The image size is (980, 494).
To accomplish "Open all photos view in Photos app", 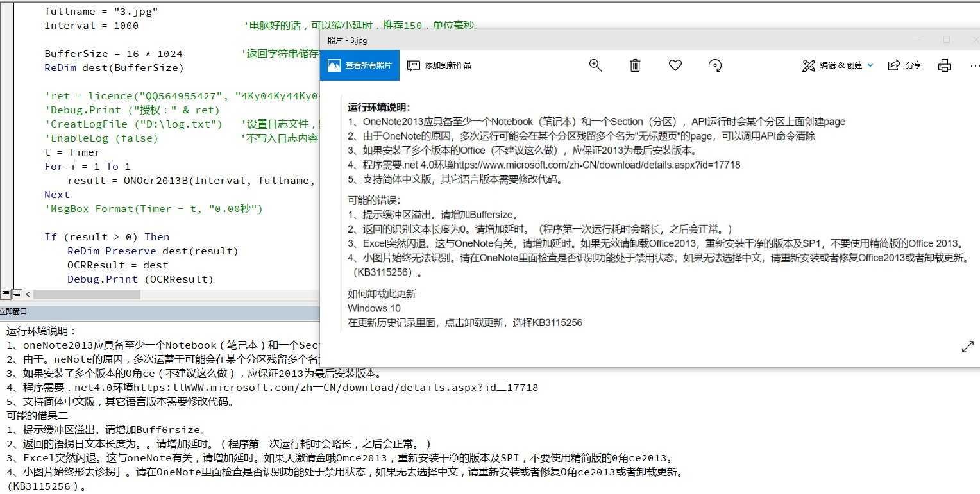I will point(359,65).
